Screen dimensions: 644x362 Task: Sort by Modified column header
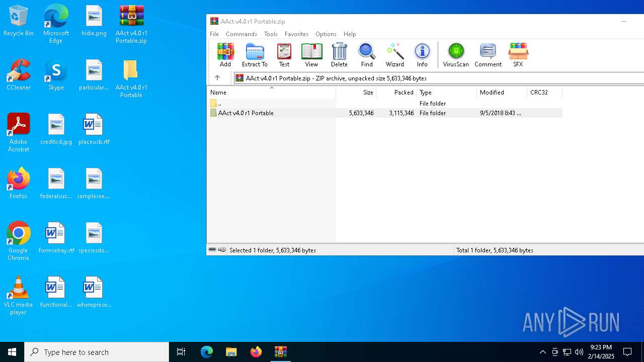tap(502, 93)
